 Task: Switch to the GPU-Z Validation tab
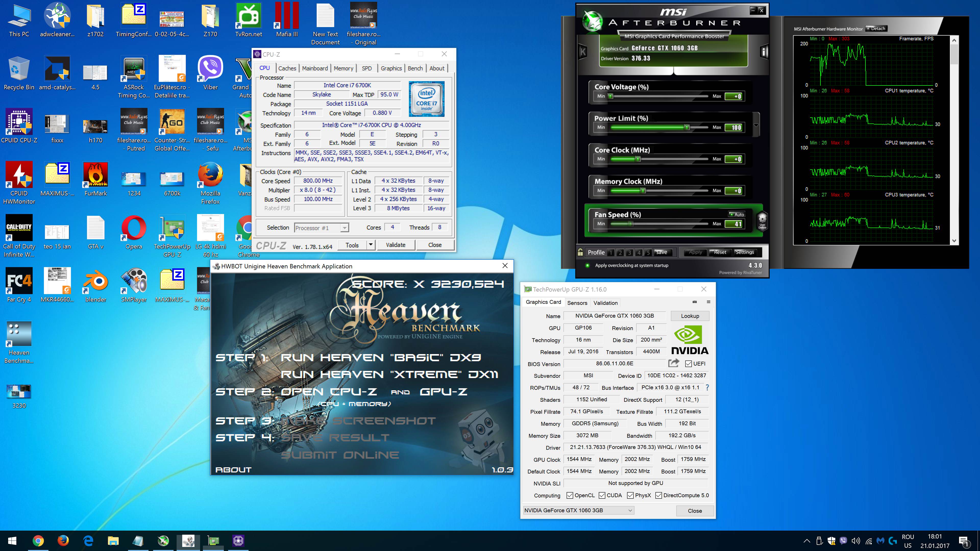(x=605, y=303)
